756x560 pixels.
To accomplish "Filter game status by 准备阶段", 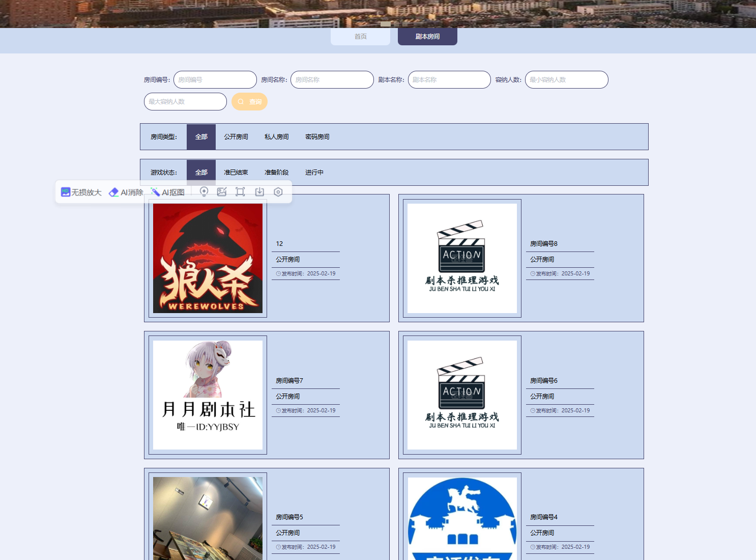I will 276,173.
